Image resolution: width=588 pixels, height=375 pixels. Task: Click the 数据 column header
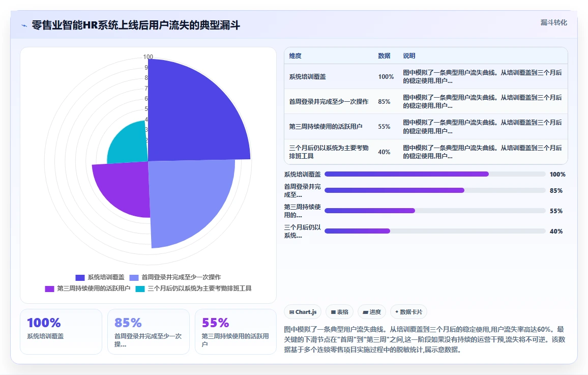click(384, 56)
